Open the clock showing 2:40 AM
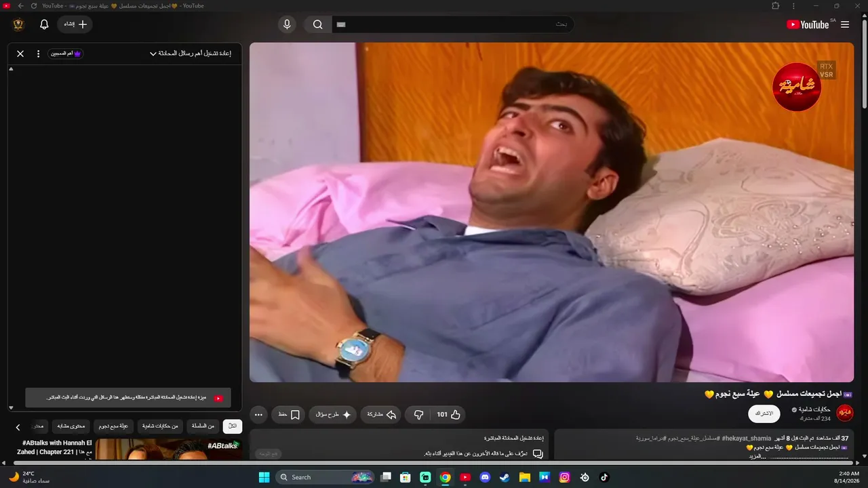Viewport: 868px width, 488px height. click(848, 477)
